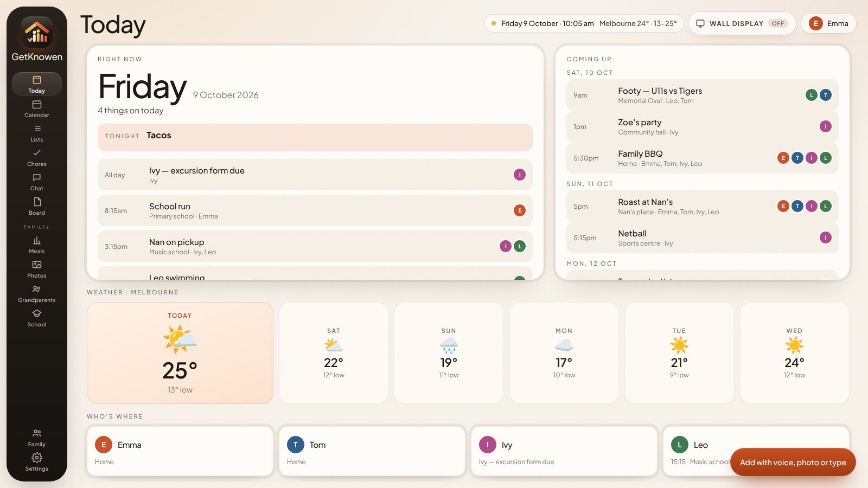Open the Grandparents page
The image size is (868, 488).
click(x=37, y=293)
